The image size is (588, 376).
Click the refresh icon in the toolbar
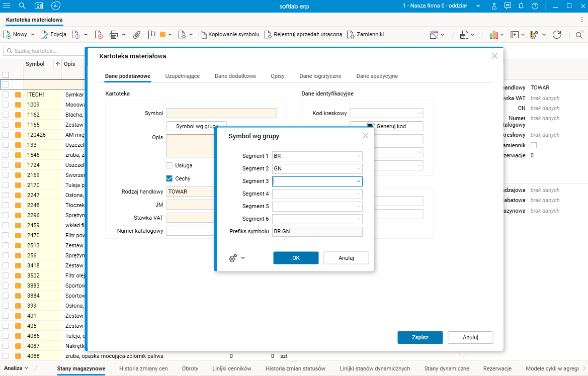[557, 35]
